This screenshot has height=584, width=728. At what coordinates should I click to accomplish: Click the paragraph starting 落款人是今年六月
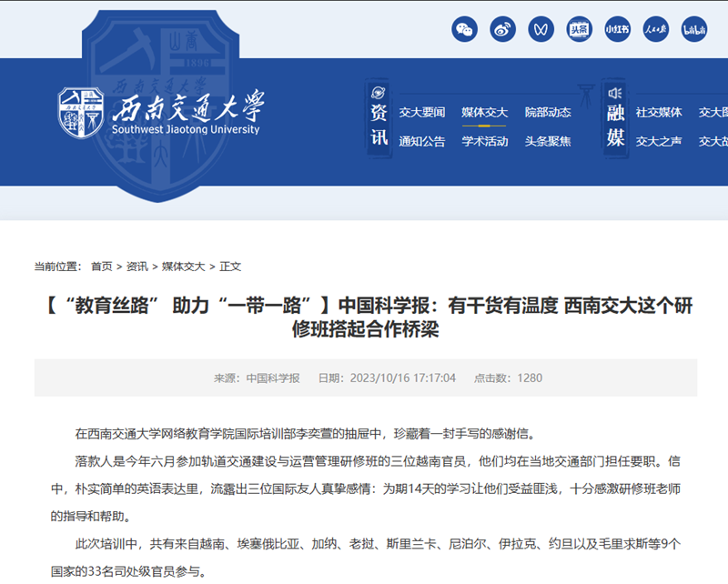pos(366,488)
